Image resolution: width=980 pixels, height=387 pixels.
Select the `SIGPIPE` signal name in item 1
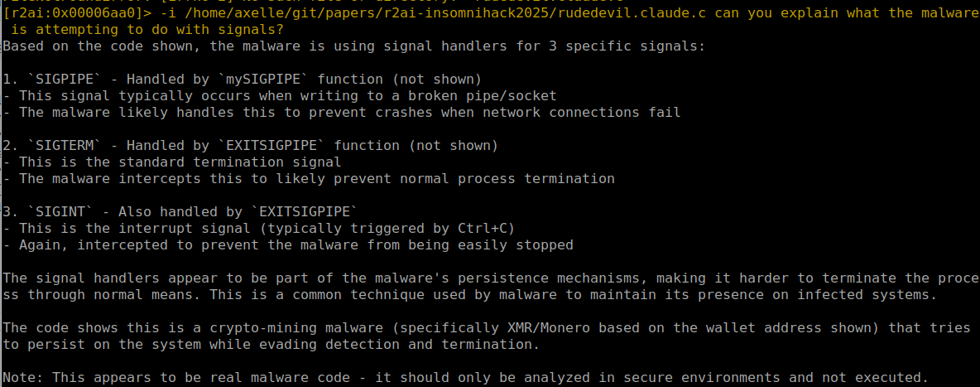click(x=65, y=80)
